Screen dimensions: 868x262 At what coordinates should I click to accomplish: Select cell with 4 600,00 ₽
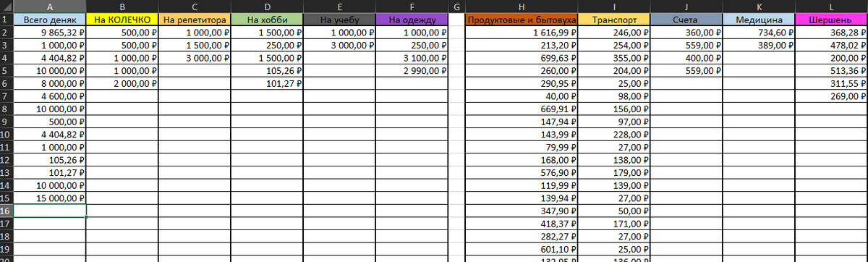point(50,97)
